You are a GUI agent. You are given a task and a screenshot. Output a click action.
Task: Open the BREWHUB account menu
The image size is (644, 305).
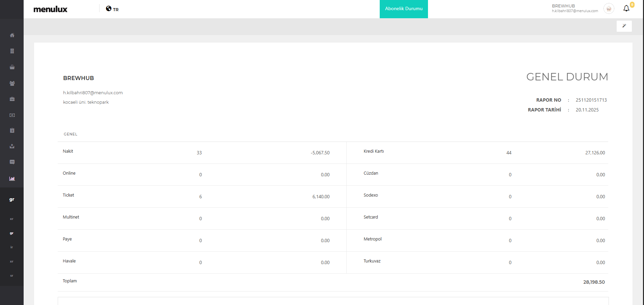574,8
